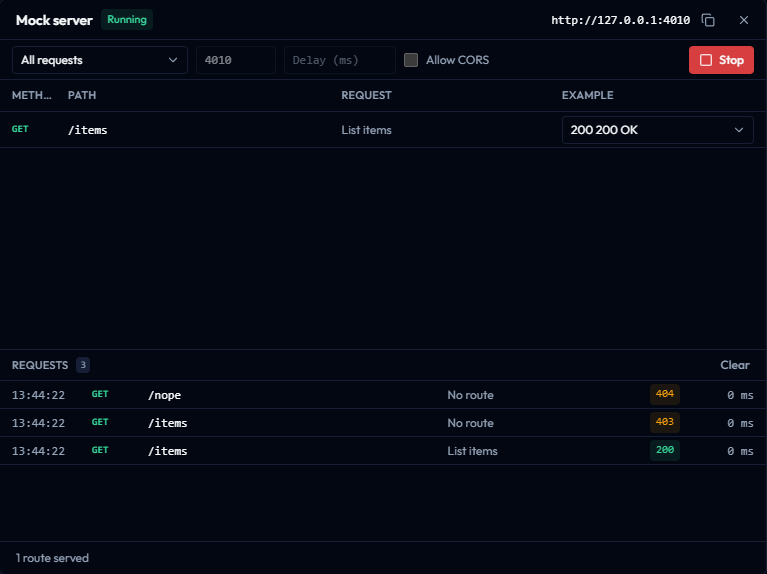Select the /nope request log entry
The width and height of the screenshot is (767, 574).
pyautogui.click(x=384, y=395)
